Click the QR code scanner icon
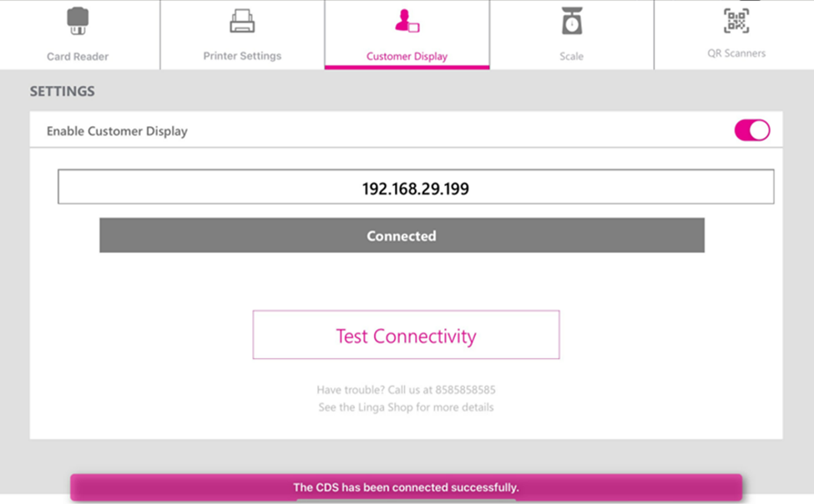814x504 pixels. (736, 21)
